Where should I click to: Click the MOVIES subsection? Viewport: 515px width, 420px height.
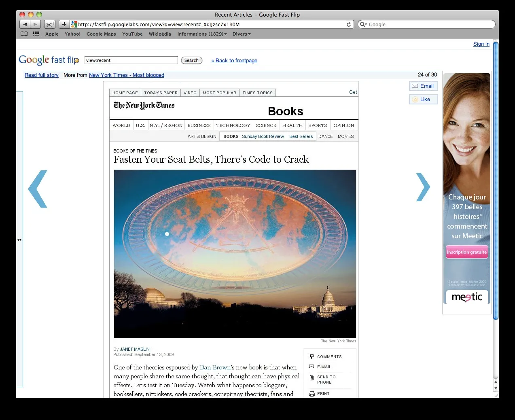point(346,136)
